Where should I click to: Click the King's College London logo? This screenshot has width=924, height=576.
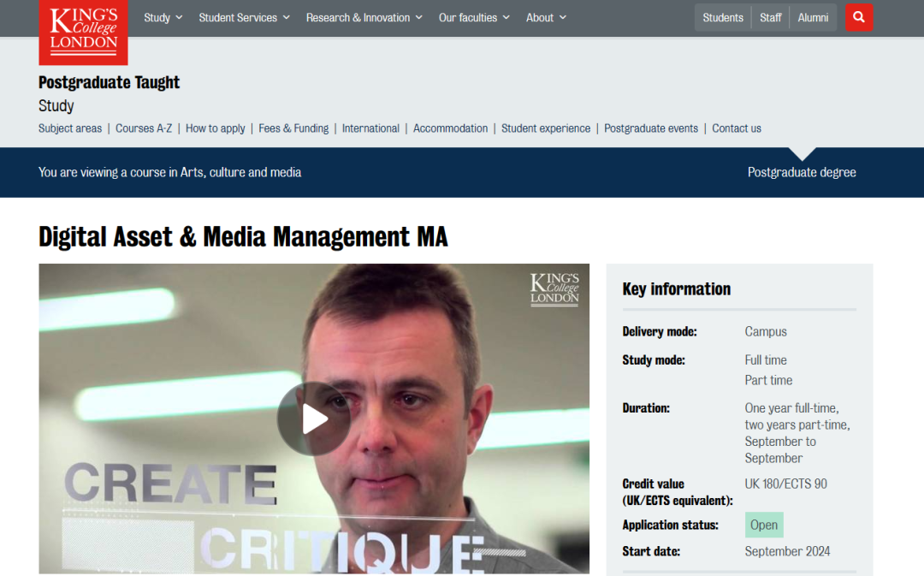[83, 32]
